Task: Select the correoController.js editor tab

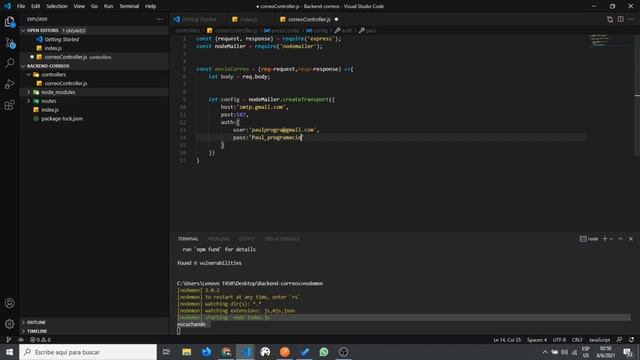Action: coord(309,19)
